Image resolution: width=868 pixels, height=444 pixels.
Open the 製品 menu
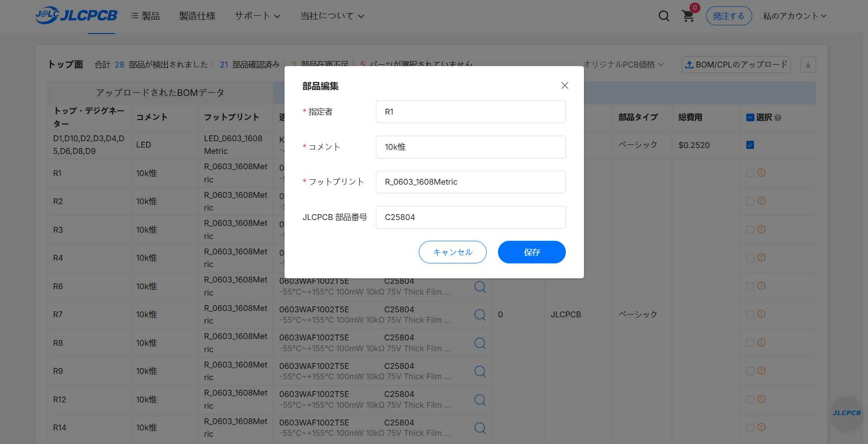tap(145, 16)
